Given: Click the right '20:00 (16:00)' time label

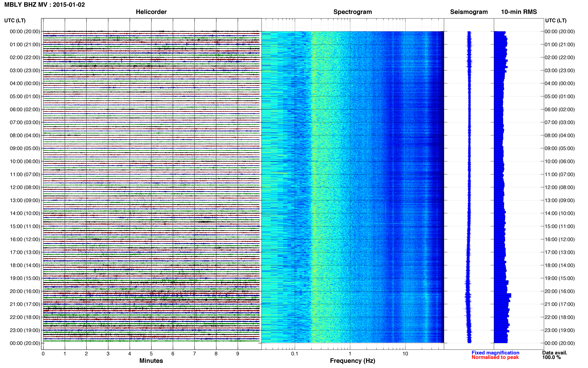Looking at the screenshot, I should [x=560, y=291].
